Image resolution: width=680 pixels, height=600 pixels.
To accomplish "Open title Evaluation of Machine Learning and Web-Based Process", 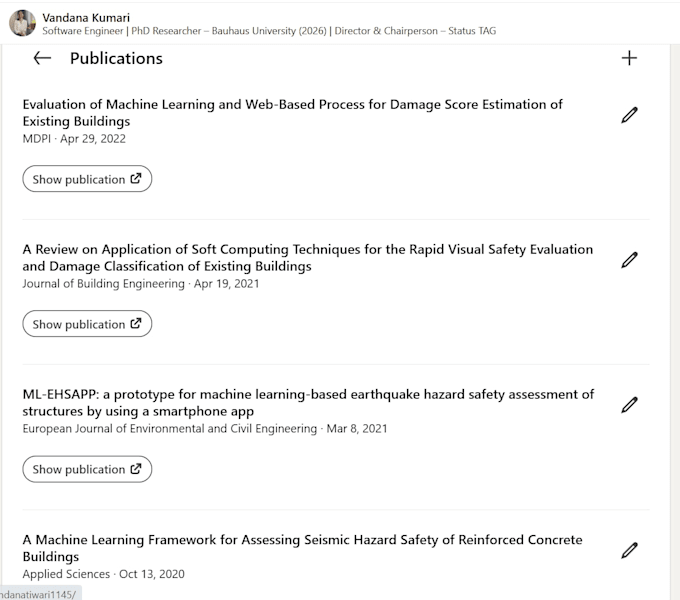I will (x=292, y=113).
